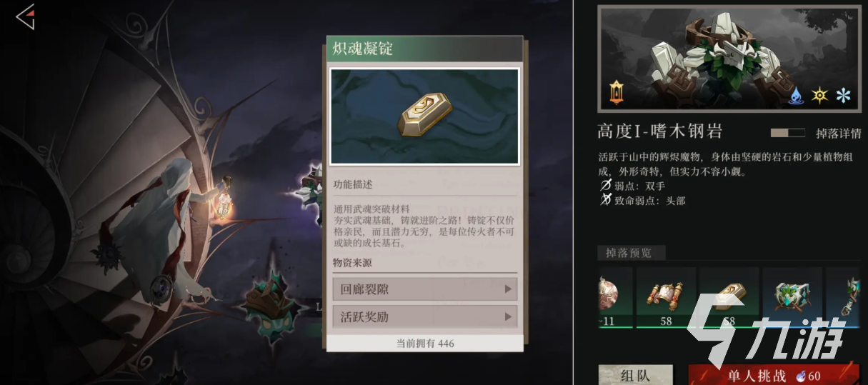Viewport: 868px width, 385px height.
Task: Click the drop rate progress bar
Action: [x=788, y=133]
